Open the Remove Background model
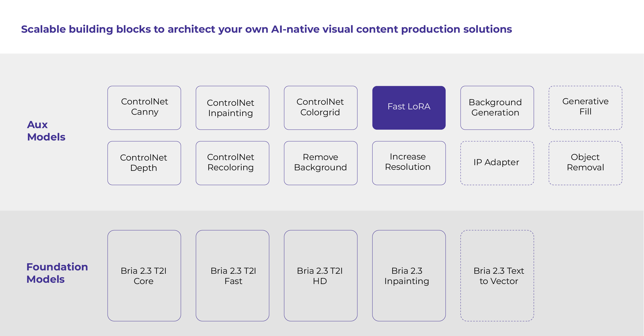The image size is (644, 336). click(x=320, y=163)
